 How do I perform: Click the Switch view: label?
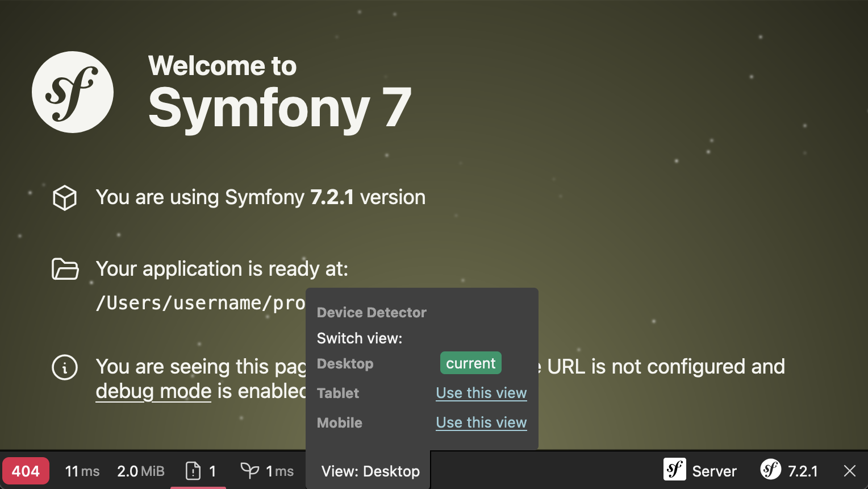point(360,338)
